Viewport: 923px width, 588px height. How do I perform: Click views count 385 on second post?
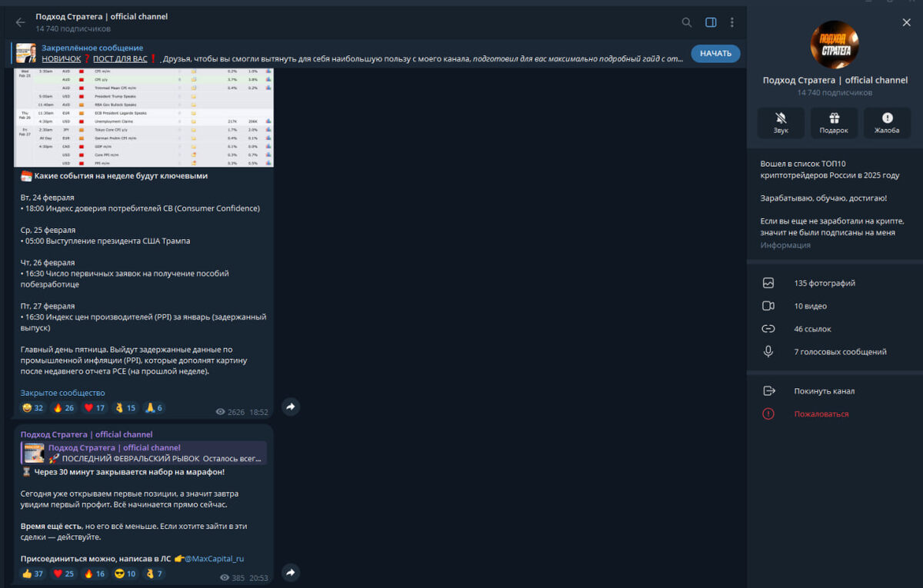tap(232, 578)
